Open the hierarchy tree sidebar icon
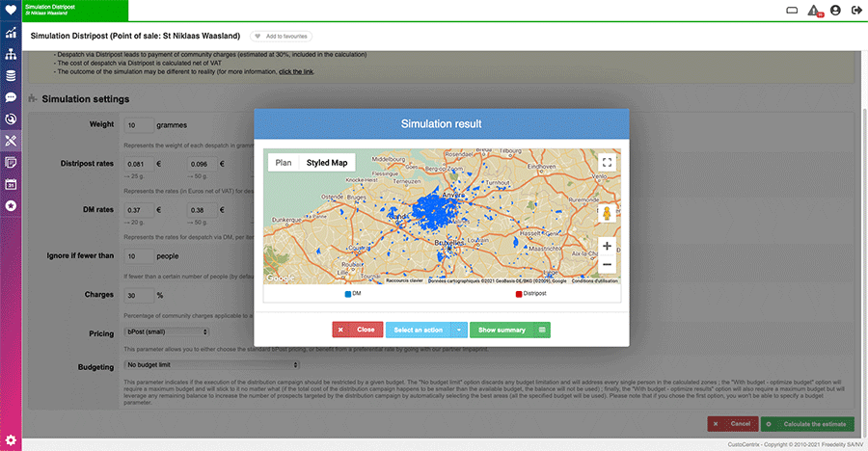The width and height of the screenshot is (868, 451). click(11, 54)
